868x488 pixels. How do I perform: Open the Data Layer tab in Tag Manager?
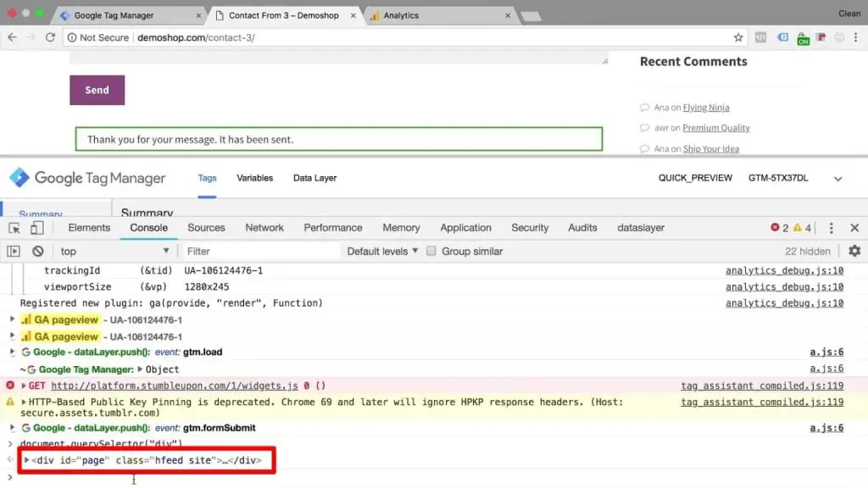point(314,178)
